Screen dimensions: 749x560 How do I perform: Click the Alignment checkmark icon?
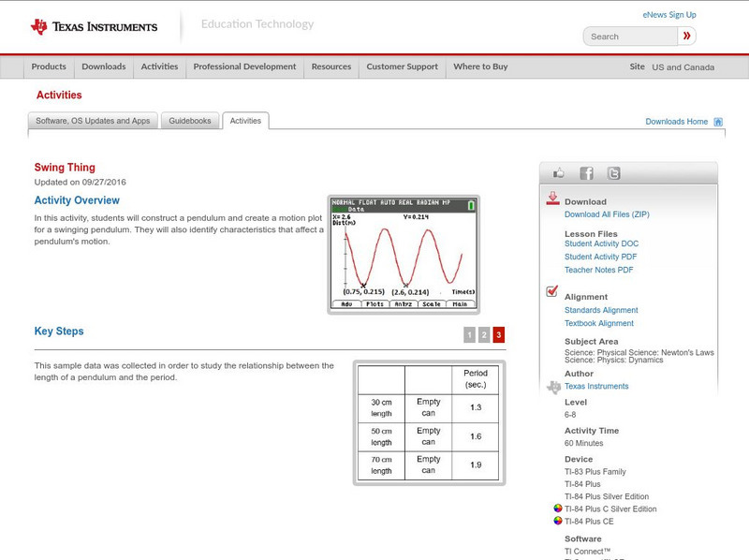(552, 291)
